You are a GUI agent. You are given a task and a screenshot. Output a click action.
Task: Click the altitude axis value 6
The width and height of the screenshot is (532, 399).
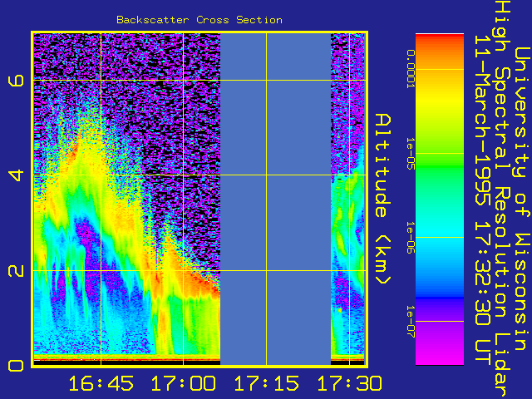pos(16,81)
